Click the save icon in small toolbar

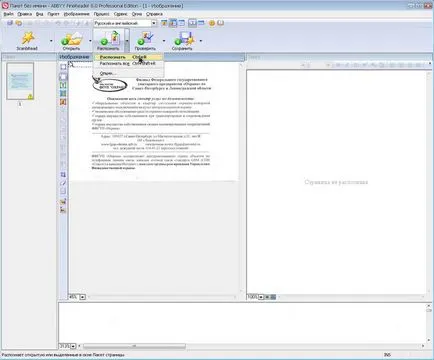10,23
